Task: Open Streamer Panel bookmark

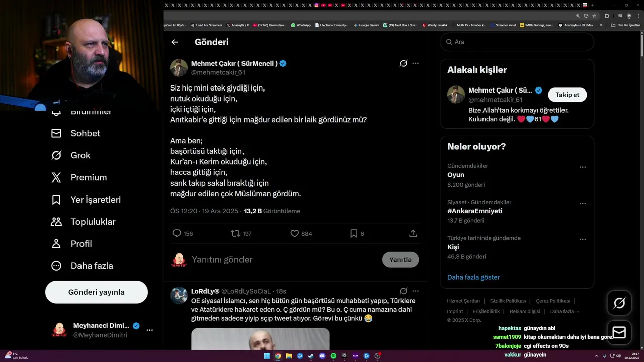Action: [503, 25]
